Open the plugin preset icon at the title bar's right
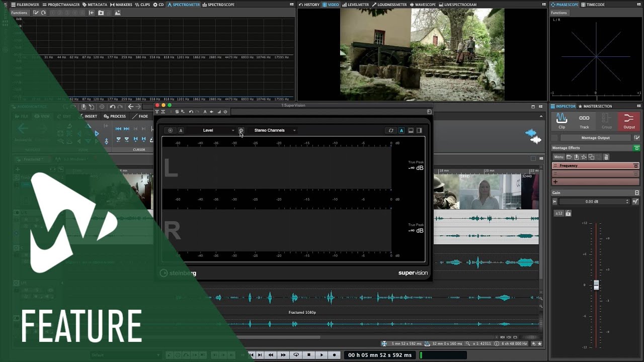Screen dimensions: 644x362 (429, 112)
